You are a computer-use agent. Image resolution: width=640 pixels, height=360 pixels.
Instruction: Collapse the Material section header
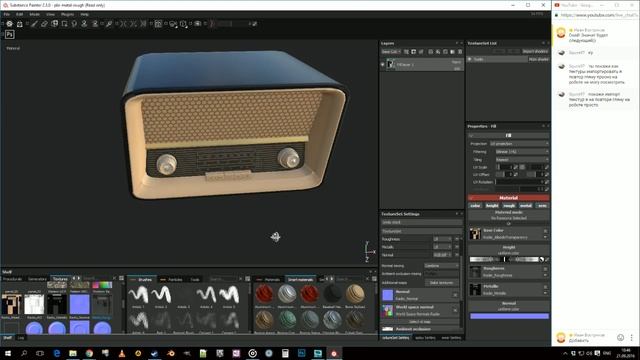[x=508, y=198]
